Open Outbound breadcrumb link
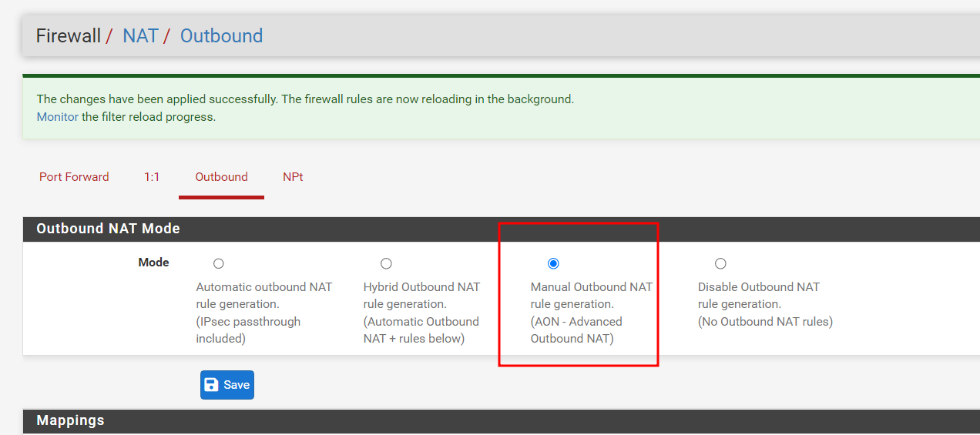Screen dimensions: 980x435 click(x=221, y=35)
